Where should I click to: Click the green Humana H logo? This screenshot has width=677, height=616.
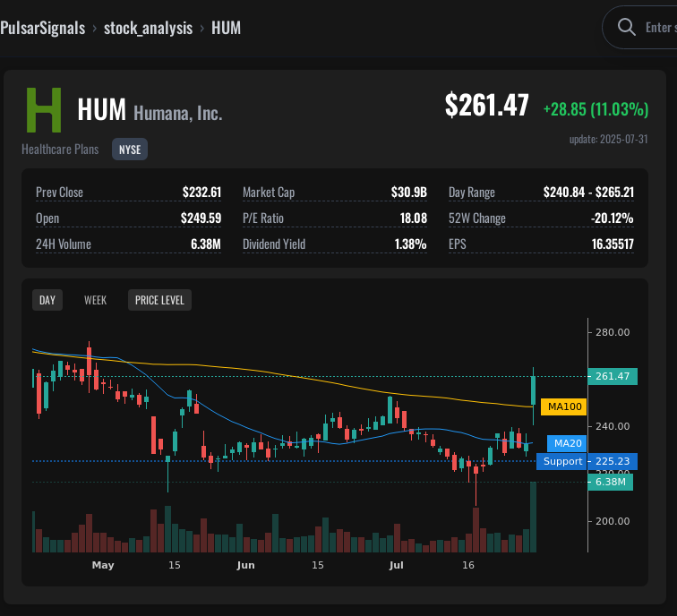(44, 110)
